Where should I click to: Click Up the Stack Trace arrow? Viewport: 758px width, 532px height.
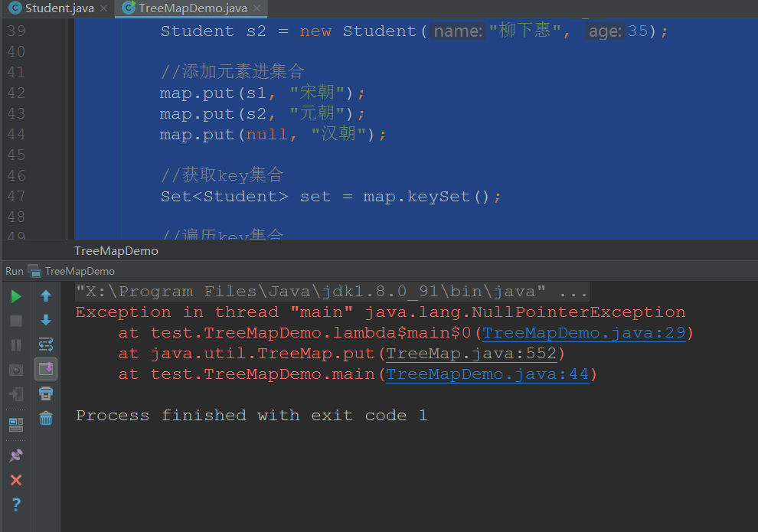pos(46,295)
